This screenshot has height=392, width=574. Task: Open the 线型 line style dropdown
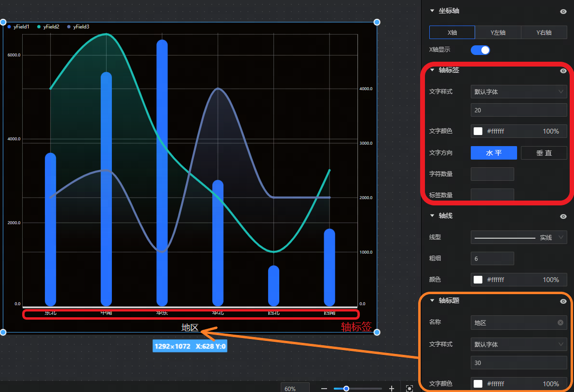point(519,237)
